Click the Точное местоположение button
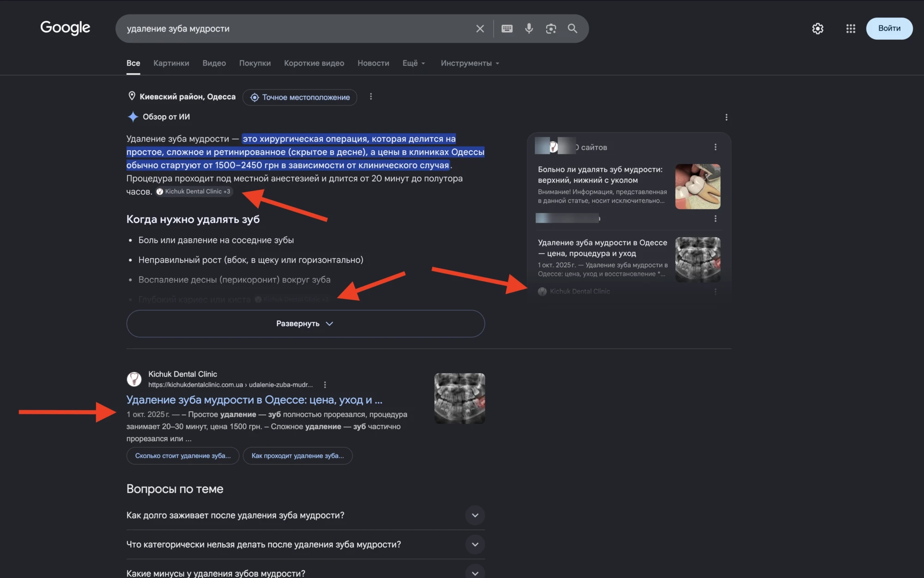 pos(300,97)
